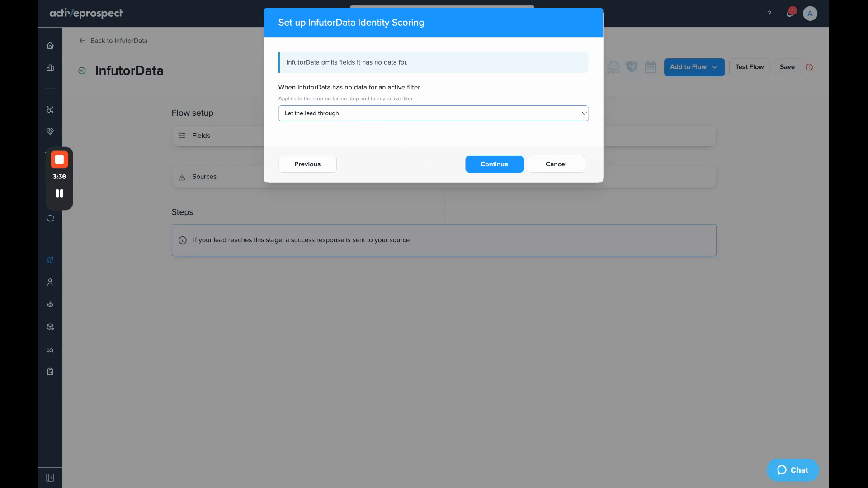Screen dimensions: 868x488
Task: Click the 'Applies to the stop-on-failure step' hint
Action: [x=346, y=99]
